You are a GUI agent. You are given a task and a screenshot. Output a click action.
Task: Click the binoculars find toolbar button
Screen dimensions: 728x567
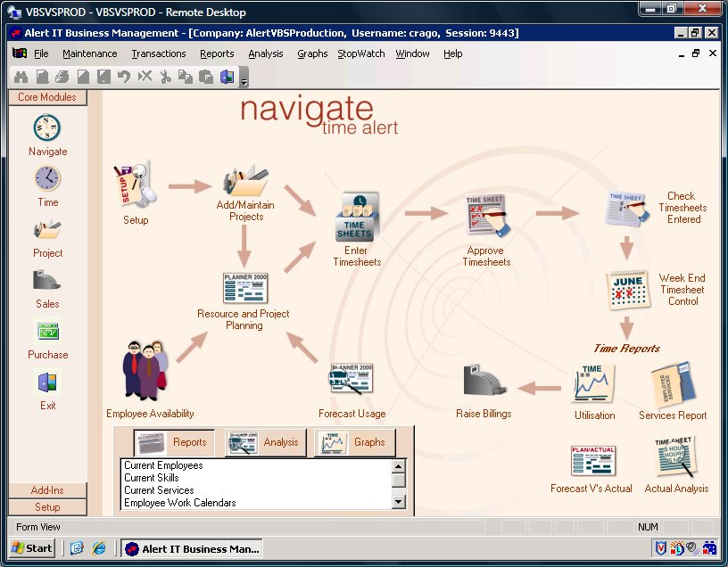21,77
